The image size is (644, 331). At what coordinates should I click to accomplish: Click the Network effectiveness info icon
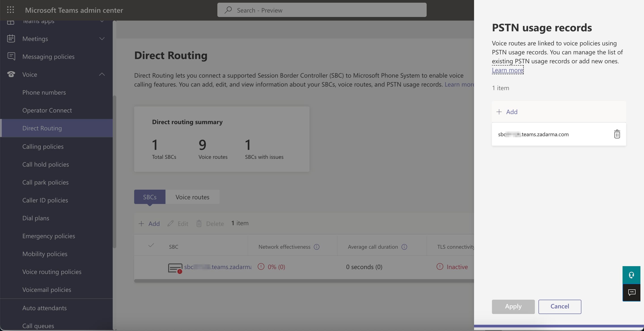click(316, 247)
